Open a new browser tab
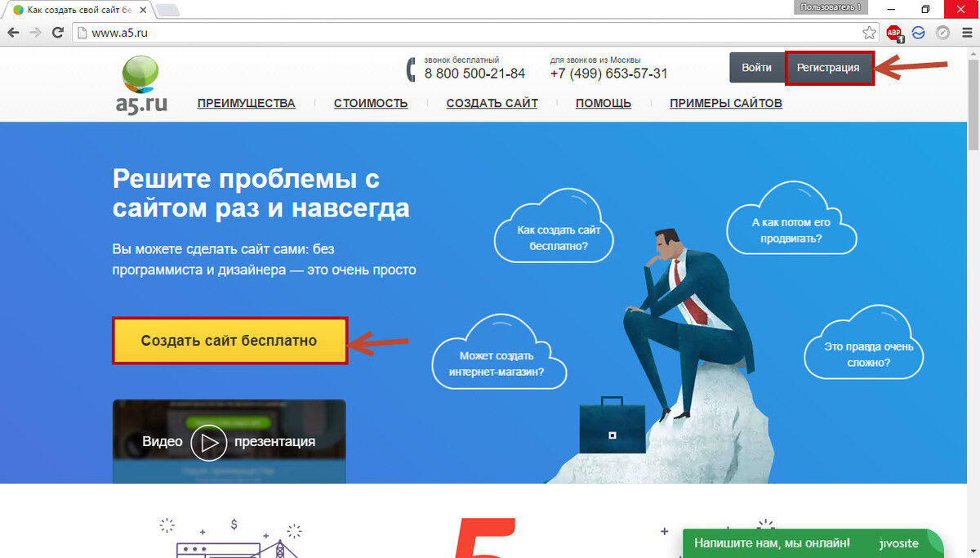This screenshot has width=980, height=558. [x=167, y=10]
